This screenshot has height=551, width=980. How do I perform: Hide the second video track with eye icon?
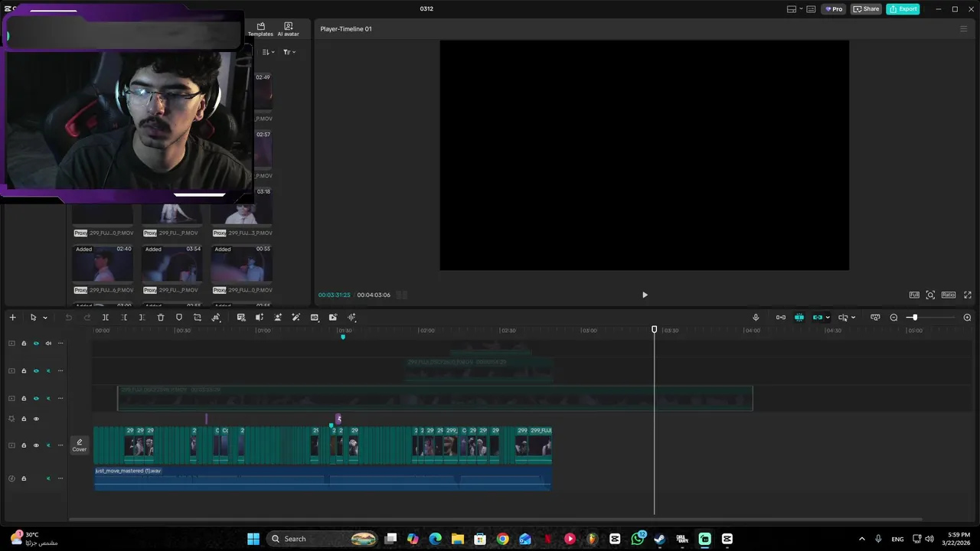[36, 371]
